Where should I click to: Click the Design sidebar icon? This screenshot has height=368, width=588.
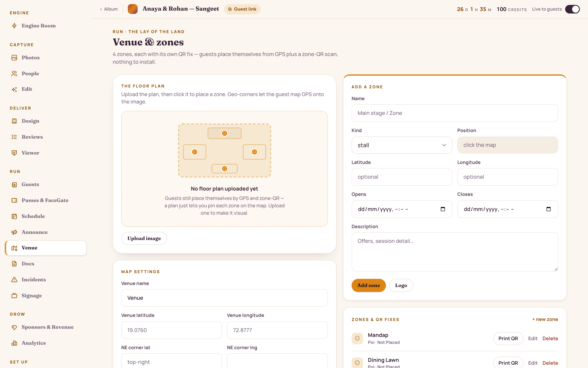click(x=14, y=121)
